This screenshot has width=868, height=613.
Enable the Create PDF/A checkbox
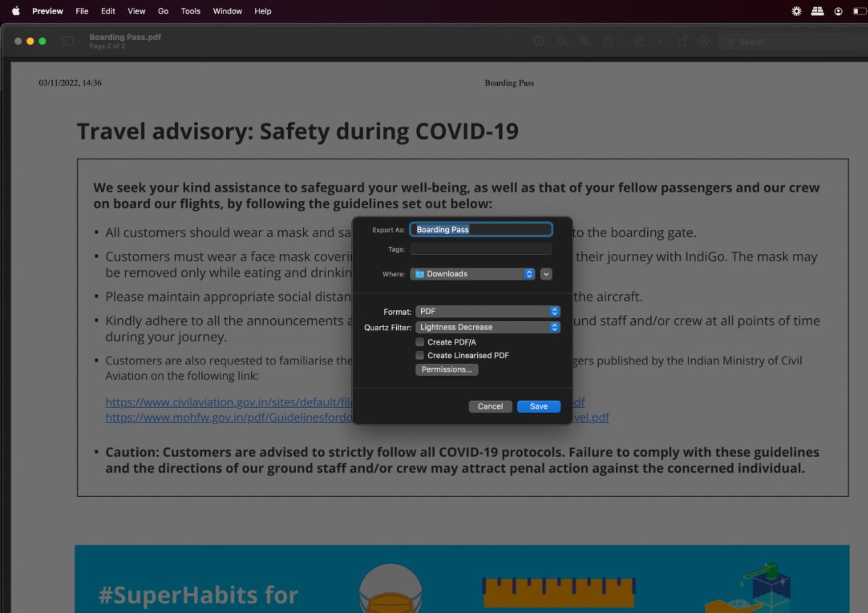pyautogui.click(x=419, y=342)
